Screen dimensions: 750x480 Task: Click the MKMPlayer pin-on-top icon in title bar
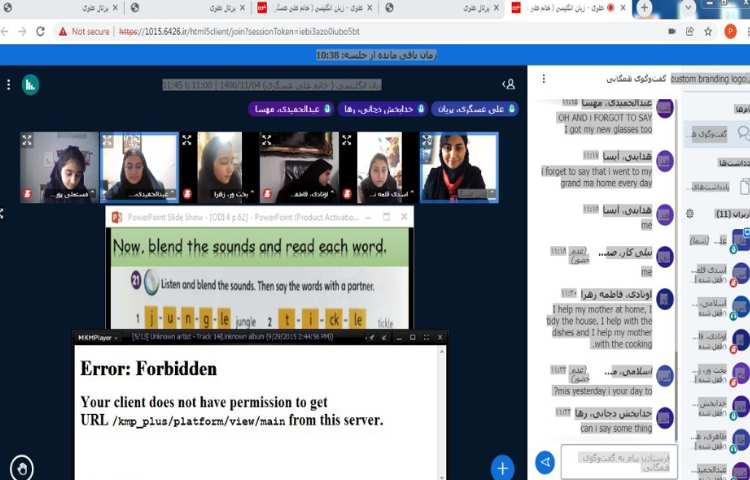point(371,338)
